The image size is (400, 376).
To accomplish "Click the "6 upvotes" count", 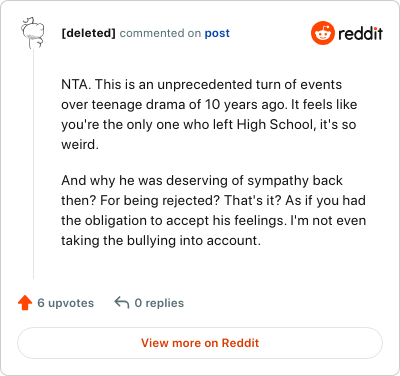I will tap(66, 303).
